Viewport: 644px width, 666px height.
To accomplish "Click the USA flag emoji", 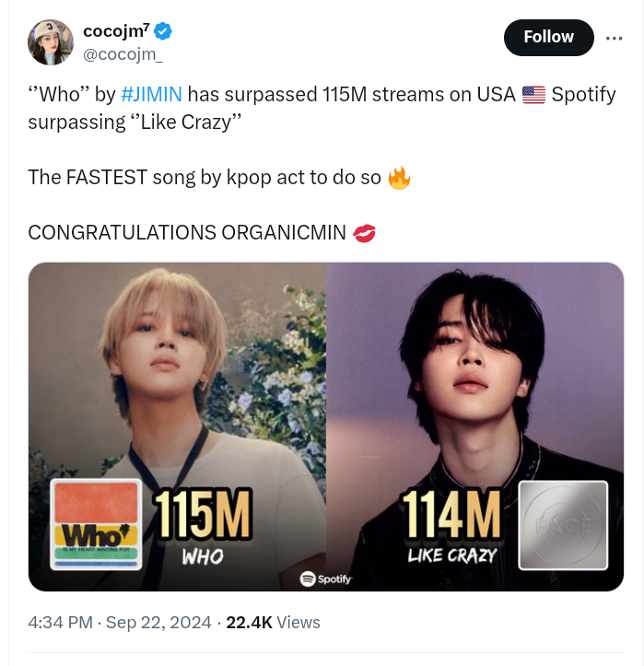I will [533, 95].
